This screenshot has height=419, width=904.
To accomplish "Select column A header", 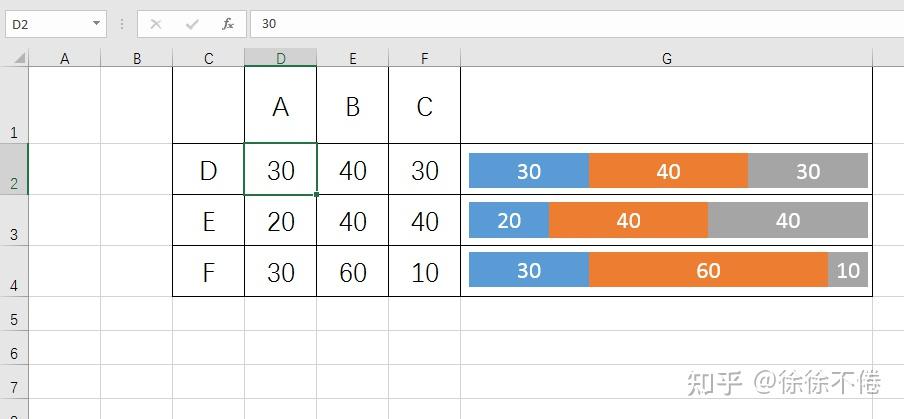I will tap(65, 59).
